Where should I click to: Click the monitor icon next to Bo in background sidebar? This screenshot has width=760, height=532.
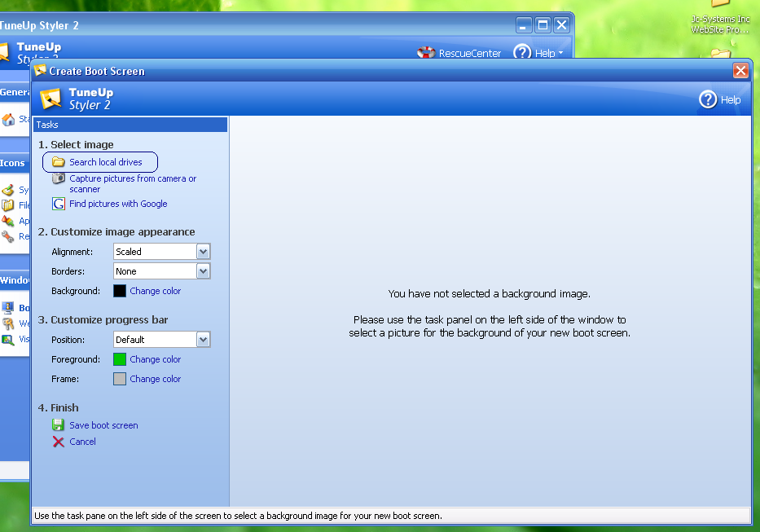(x=8, y=307)
